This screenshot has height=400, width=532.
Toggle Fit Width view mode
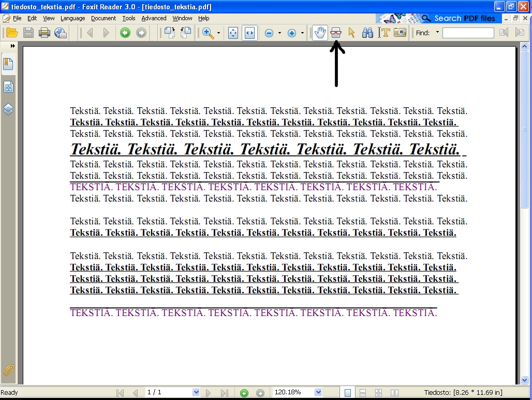tap(249, 33)
